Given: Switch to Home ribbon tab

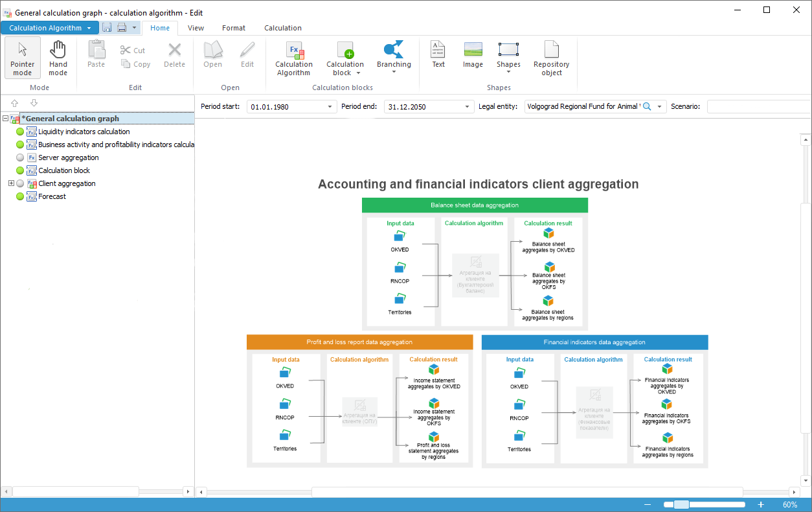Looking at the screenshot, I should point(160,28).
